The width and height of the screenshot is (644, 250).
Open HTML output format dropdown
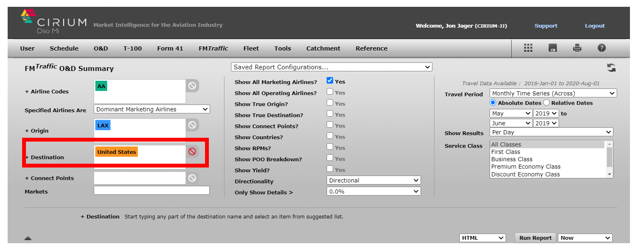[x=483, y=238]
